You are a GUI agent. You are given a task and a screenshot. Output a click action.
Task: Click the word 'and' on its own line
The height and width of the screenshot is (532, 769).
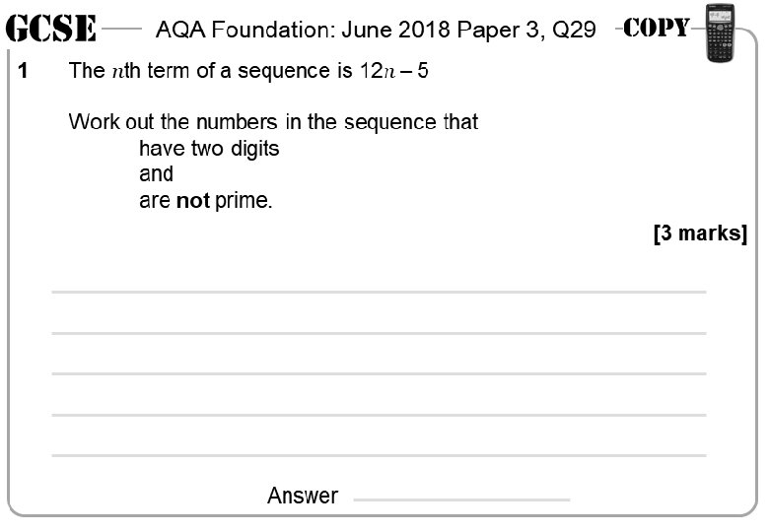157,174
